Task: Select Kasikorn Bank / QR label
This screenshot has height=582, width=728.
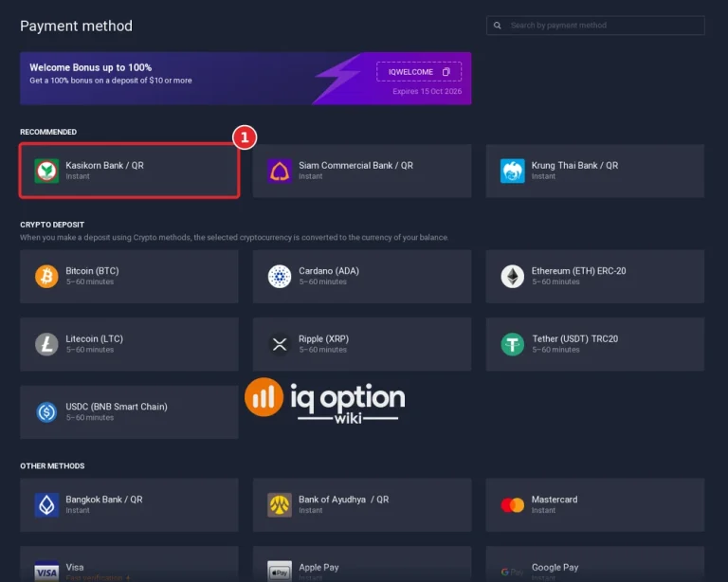Action: [x=104, y=165]
